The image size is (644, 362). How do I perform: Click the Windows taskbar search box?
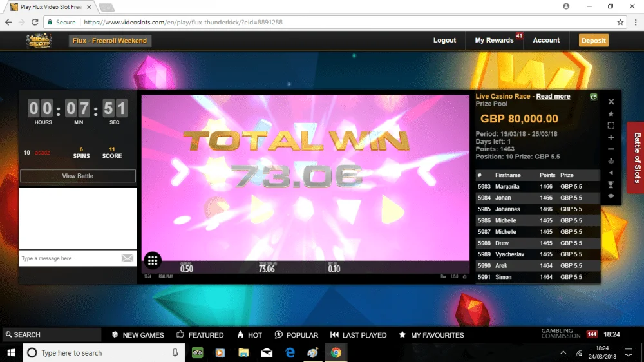(102, 352)
